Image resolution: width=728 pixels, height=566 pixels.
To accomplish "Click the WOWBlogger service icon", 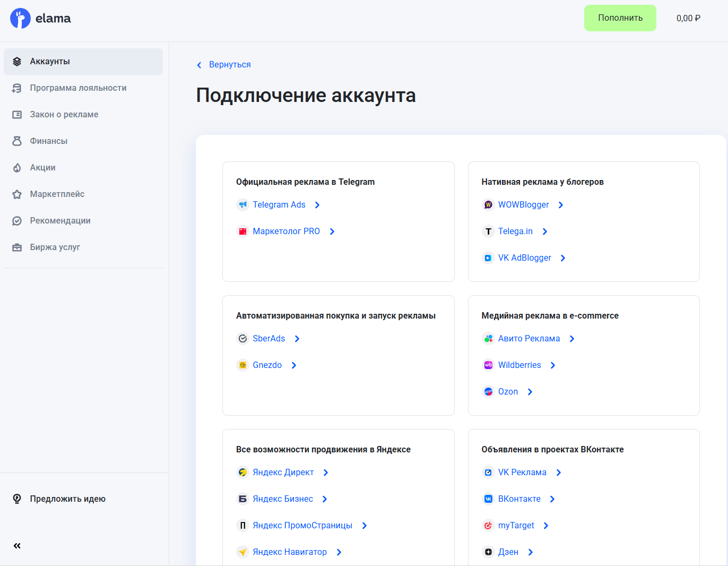I will (488, 204).
